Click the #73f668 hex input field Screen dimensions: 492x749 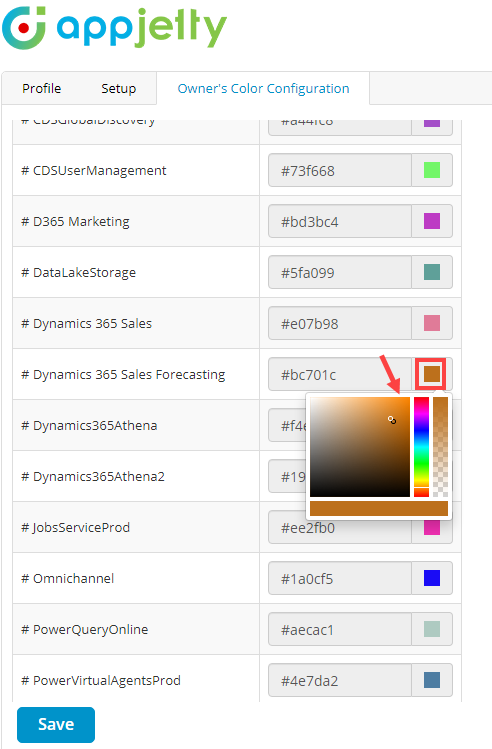340,170
